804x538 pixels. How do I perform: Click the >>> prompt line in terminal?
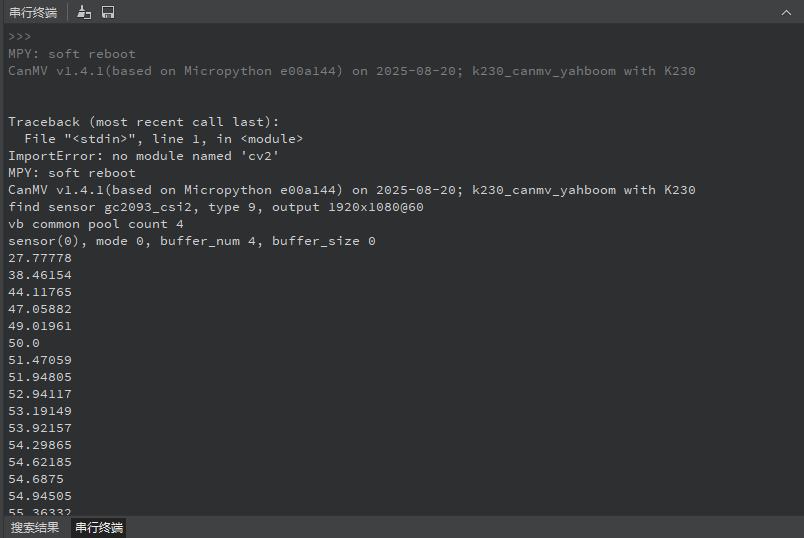(x=20, y=37)
